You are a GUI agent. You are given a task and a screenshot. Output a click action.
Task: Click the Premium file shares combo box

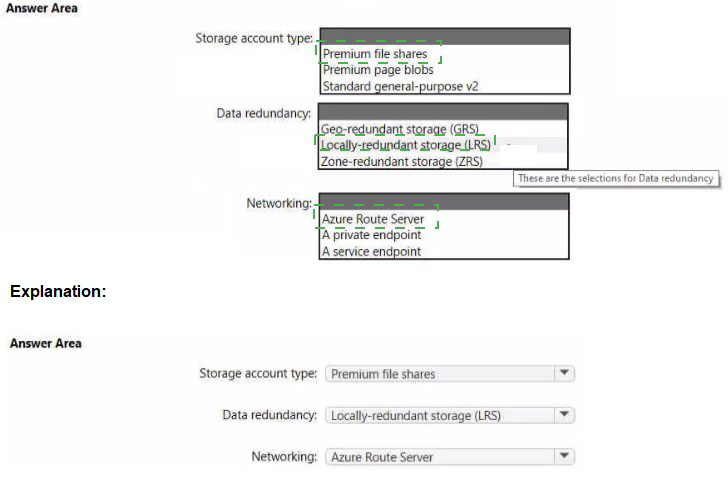coord(450,374)
